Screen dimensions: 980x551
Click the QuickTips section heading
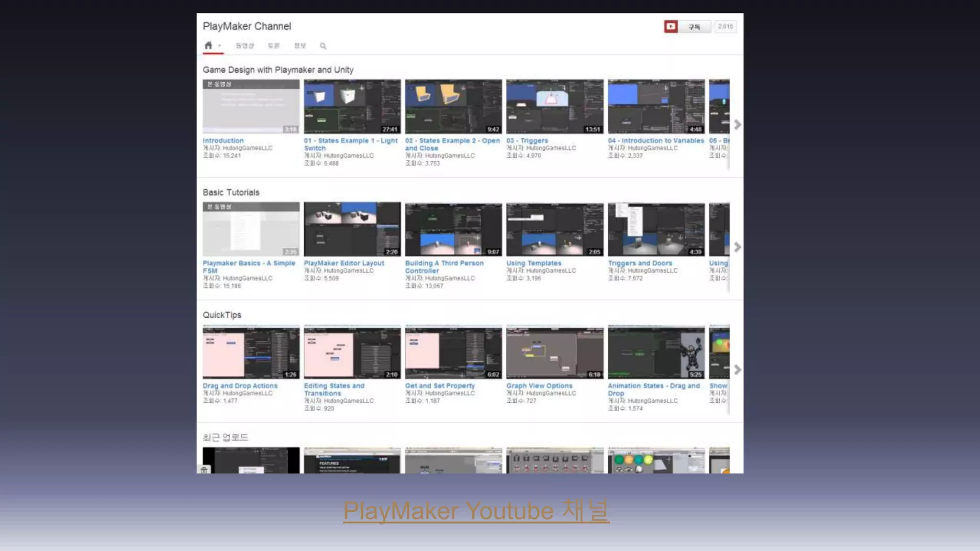pos(222,315)
